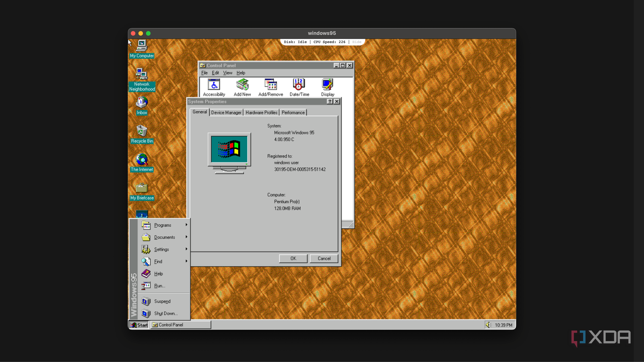Image resolution: width=644 pixels, height=362 pixels.
Task: Click OK in System Properties
Action: click(293, 258)
